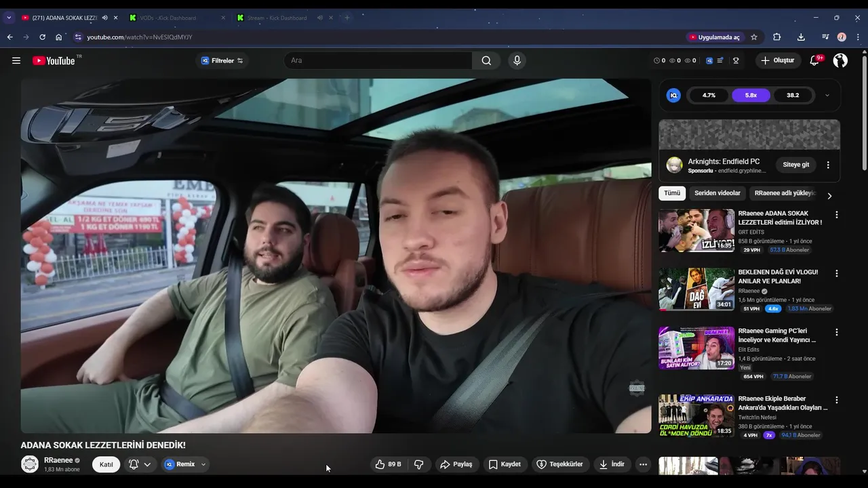This screenshot has height=488, width=868.
Task: Like the video showing 89 B
Action: point(388,464)
